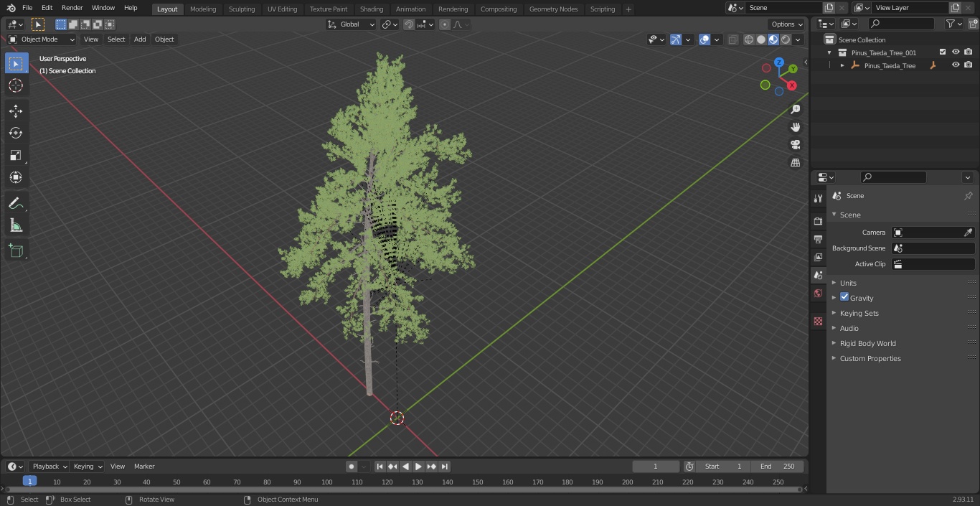This screenshot has height=506, width=980.
Task: Uncheck Pinus_Taeda_Tree_001 collection exclude checkbox
Action: [943, 52]
